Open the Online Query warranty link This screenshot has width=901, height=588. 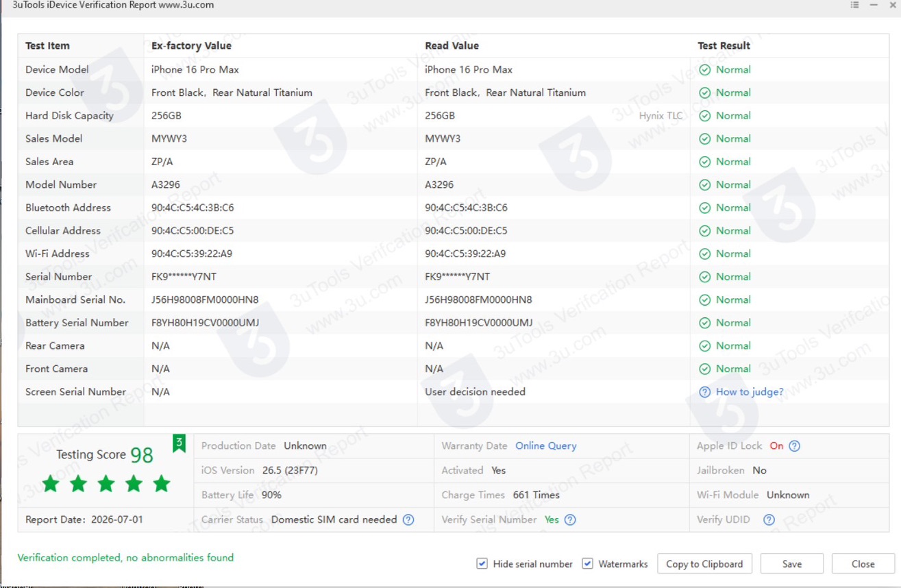coord(546,446)
